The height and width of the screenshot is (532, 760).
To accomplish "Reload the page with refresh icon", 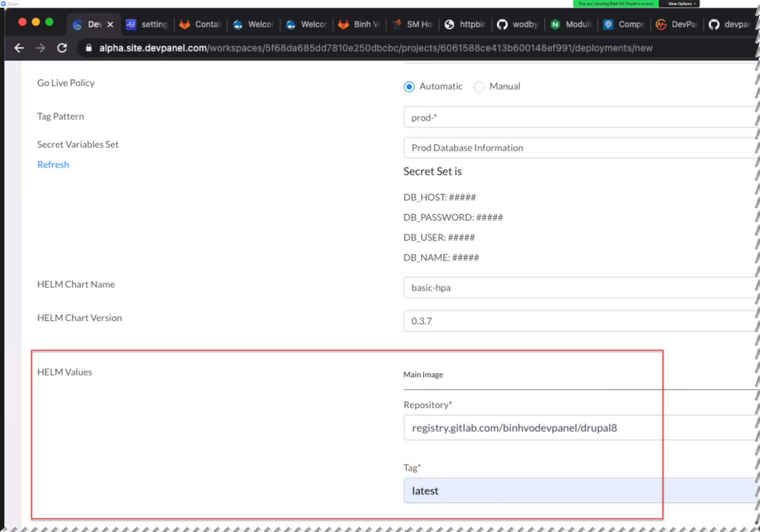I will [62, 48].
